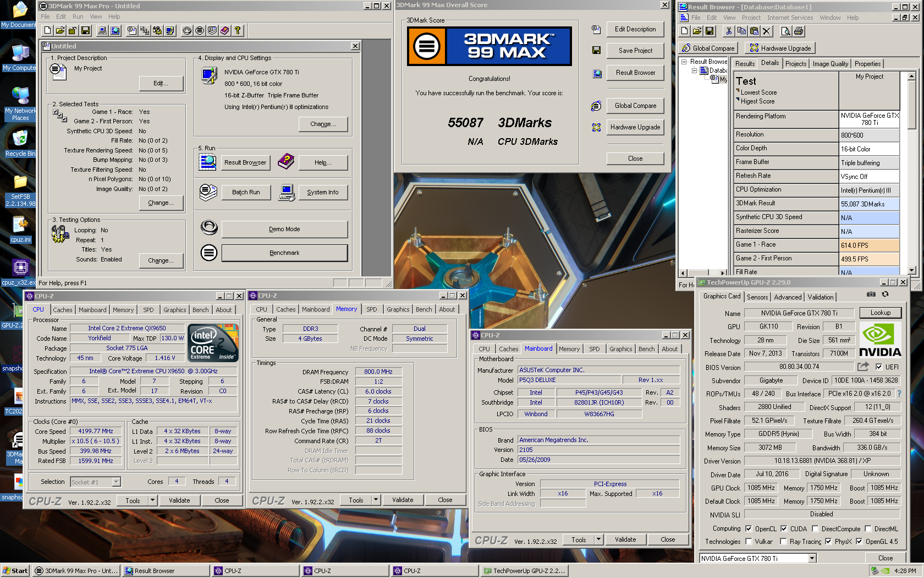Image resolution: width=924 pixels, height=578 pixels.
Task: Click Save Project floppy icon in score dialog
Action: coord(596,50)
